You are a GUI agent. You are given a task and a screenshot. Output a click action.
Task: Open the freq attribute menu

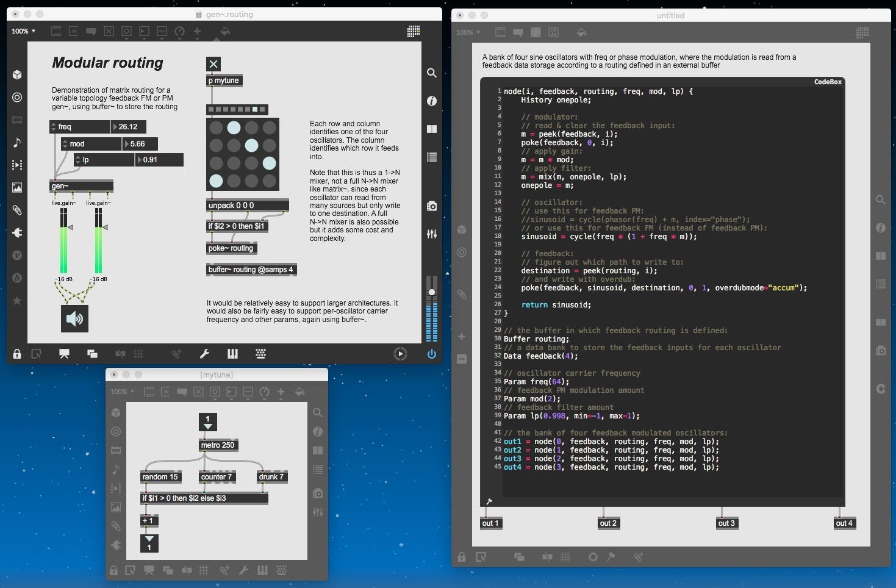pyautogui.click(x=53, y=127)
